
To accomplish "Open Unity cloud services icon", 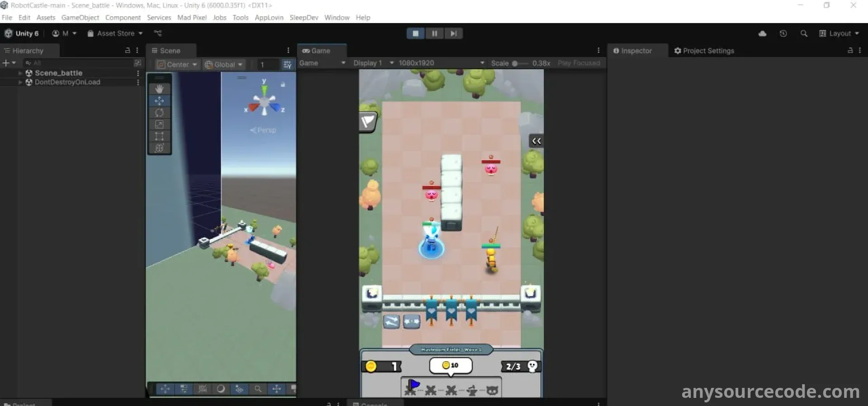I will 762,33.
